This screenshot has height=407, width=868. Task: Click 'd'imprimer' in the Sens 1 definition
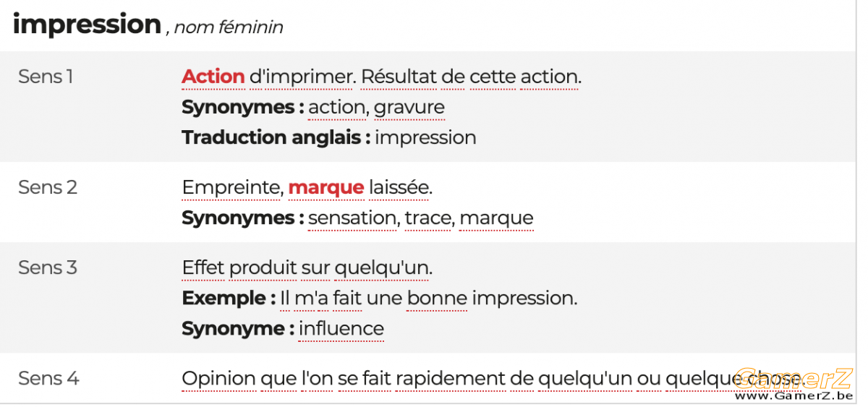(x=302, y=77)
